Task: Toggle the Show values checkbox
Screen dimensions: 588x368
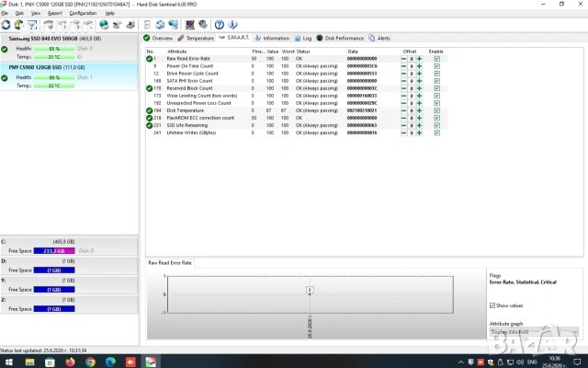Action: pyautogui.click(x=492, y=305)
